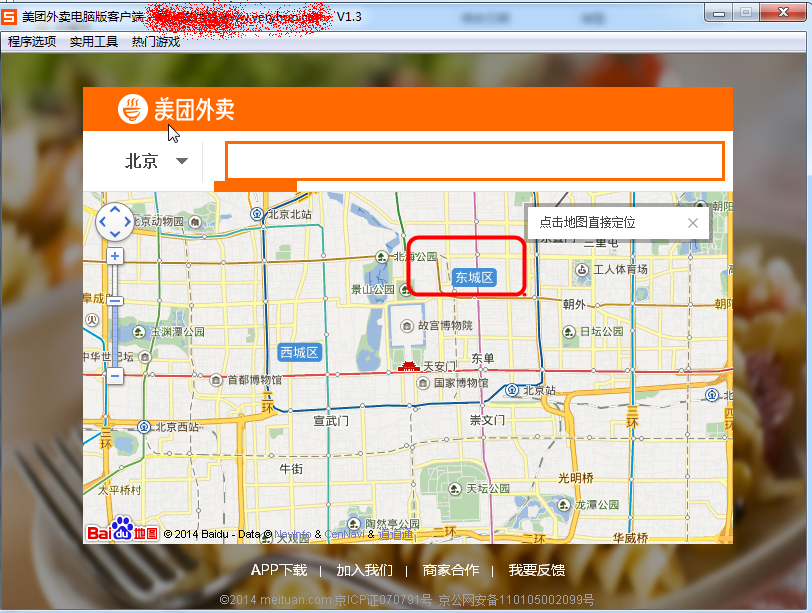Click the 太平桥村 map label
The image size is (812, 613).
pyautogui.click(x=119, y=490)
